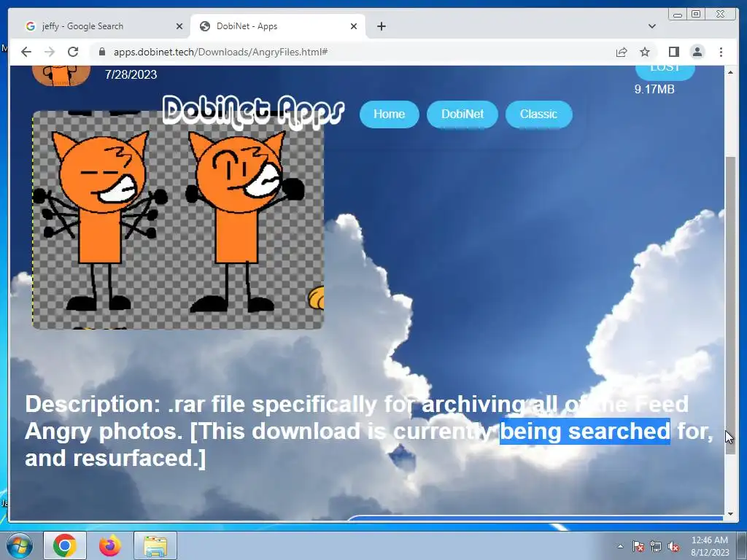
Task: Open the Action Center flag icon
Action: [638, 546]
